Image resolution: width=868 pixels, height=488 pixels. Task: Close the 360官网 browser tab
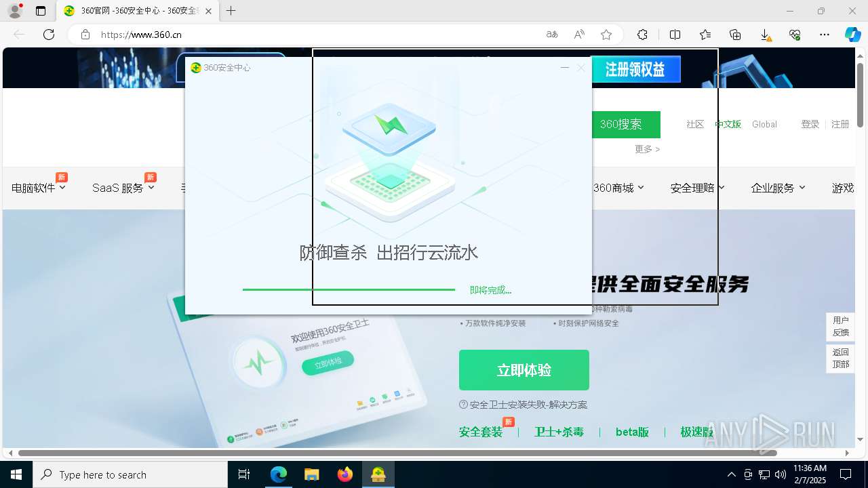(208, 11)
